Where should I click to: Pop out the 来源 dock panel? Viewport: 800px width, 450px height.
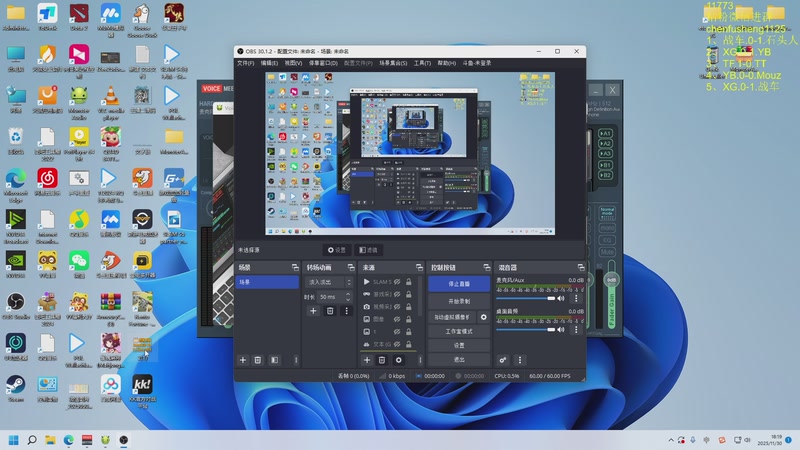click(419, 267)
